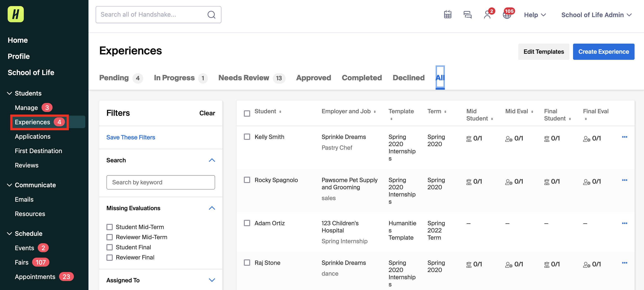Collapse the Missing Evaluations filter section
Screen dimensions: 644x290
tap(212, 208)
